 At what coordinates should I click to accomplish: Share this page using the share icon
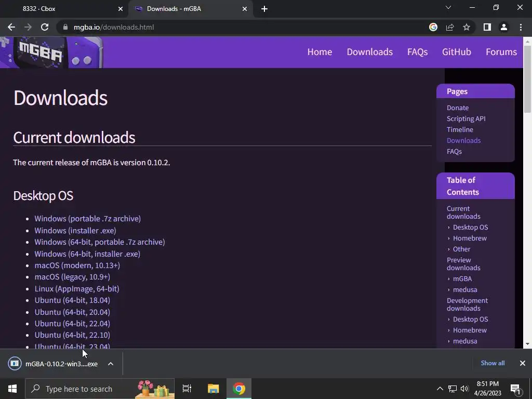450,27
